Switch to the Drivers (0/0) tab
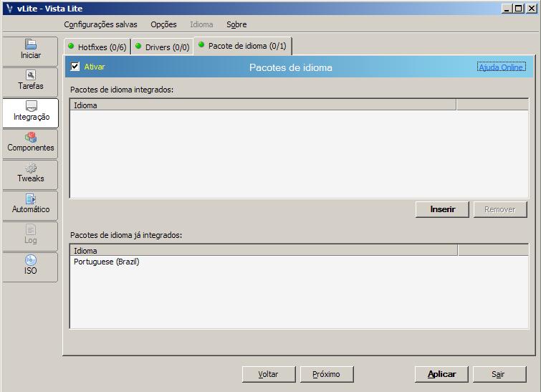 point(163,47)
